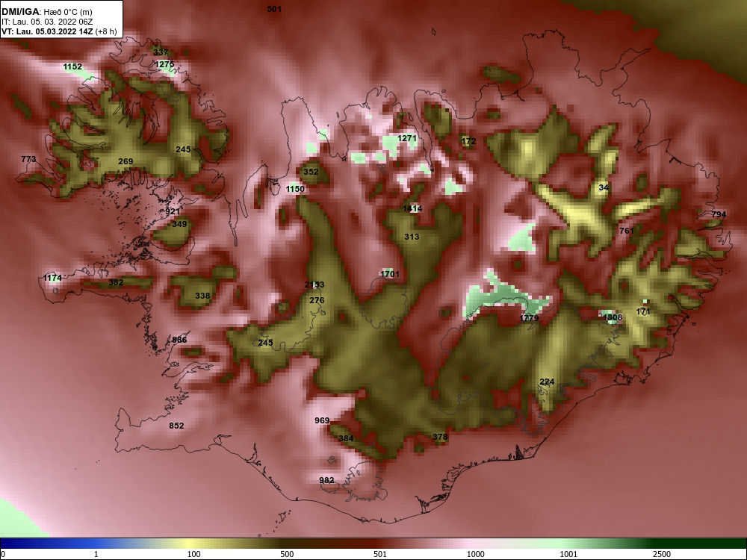Image resolution: width=747 pixels, height=560 pixels.
Task: Click the color scale label 1001
Action: 568,554
